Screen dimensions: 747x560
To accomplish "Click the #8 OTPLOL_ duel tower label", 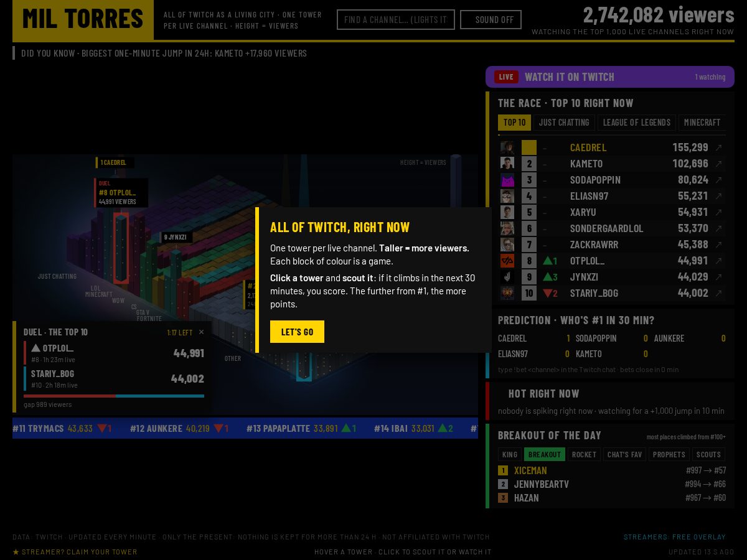I will (121, 193).
